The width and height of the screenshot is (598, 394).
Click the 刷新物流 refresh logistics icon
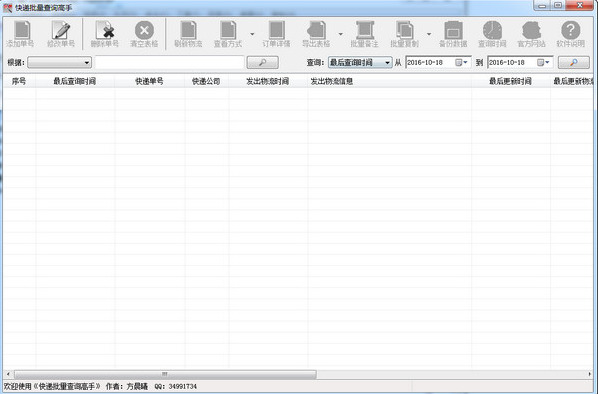tap(188, 30)
